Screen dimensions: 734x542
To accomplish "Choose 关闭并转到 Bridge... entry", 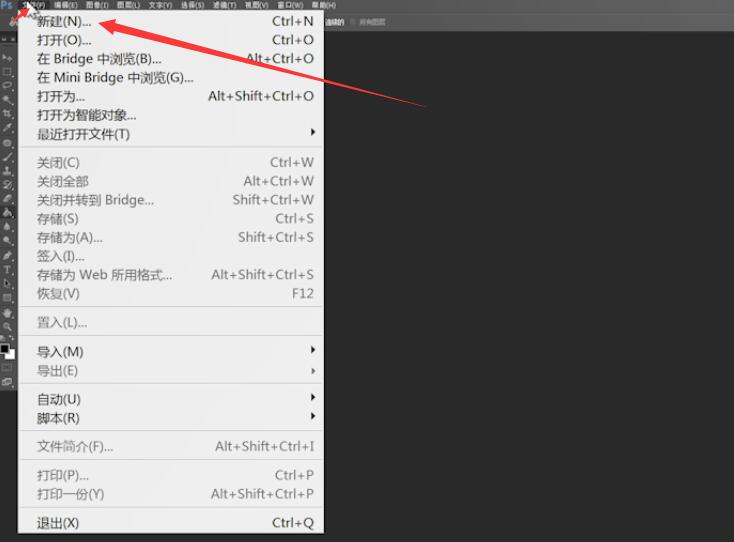I will tap(171, 200).
